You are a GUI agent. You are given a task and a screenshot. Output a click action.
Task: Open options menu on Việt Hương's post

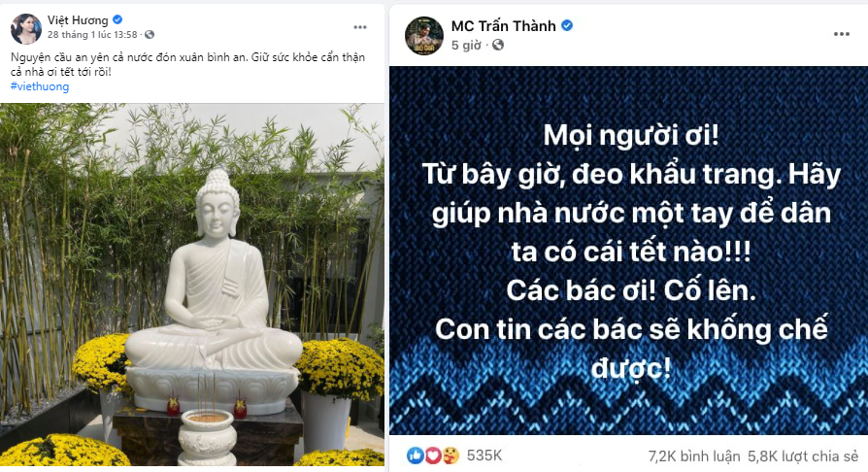[360, 27]
